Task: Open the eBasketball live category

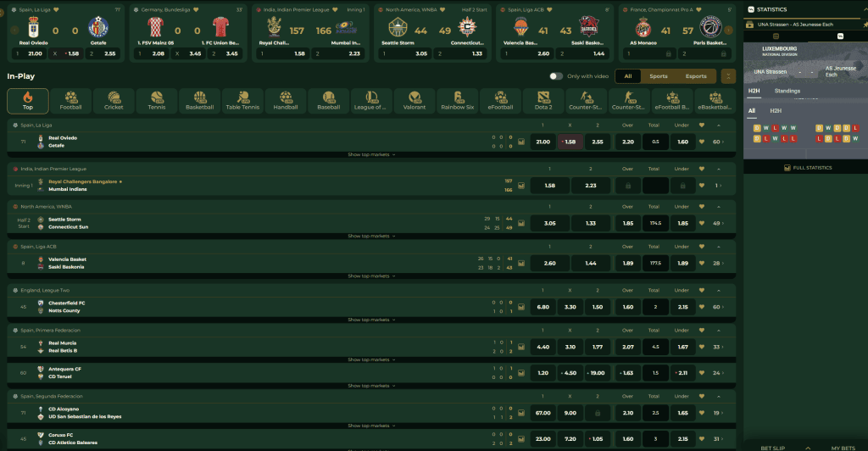Action: pyautogui.click(x=715, y=101)
